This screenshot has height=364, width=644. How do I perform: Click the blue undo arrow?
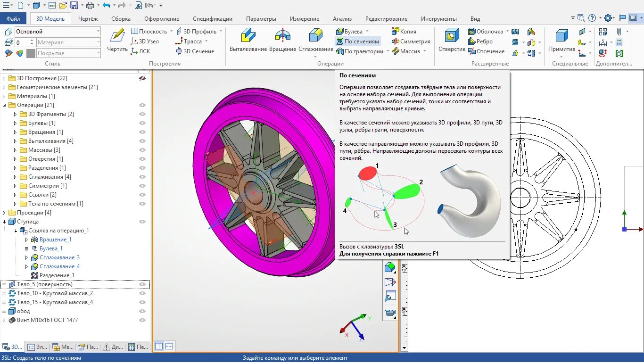pyautogui.click(x=106, y=5)
